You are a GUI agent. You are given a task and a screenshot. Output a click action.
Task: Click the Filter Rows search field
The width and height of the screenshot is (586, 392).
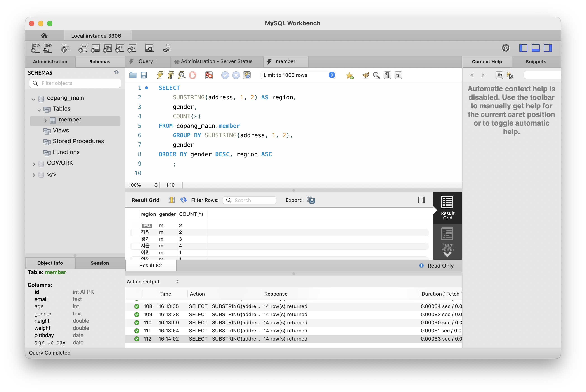(x=250, y=200)
